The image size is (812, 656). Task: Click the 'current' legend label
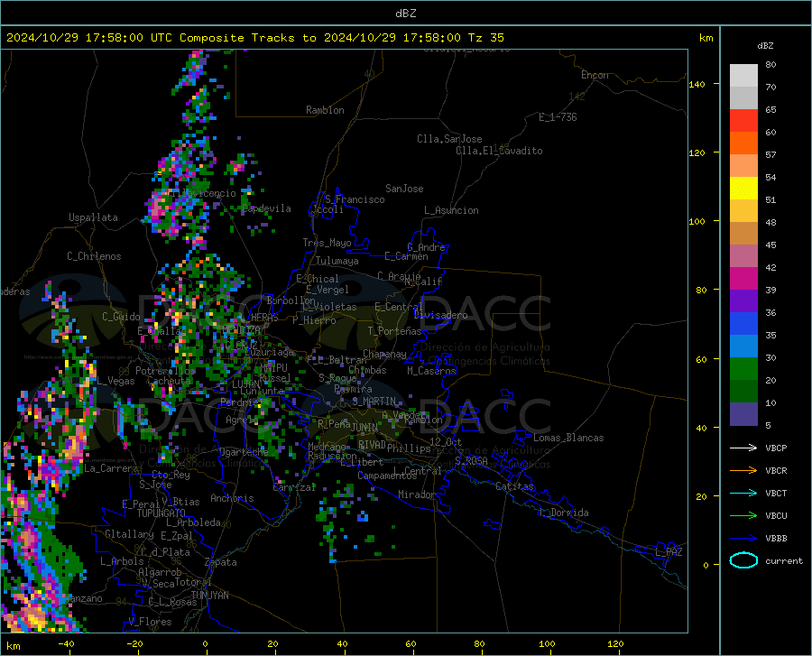784,560
